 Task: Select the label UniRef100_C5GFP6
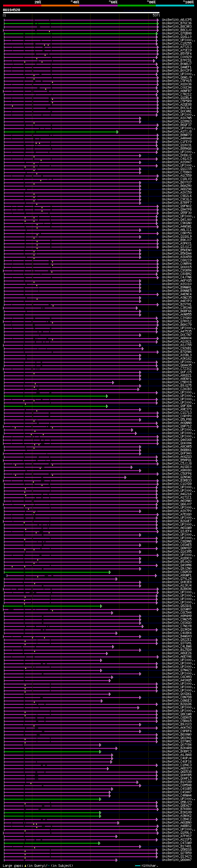click(177, 474)
